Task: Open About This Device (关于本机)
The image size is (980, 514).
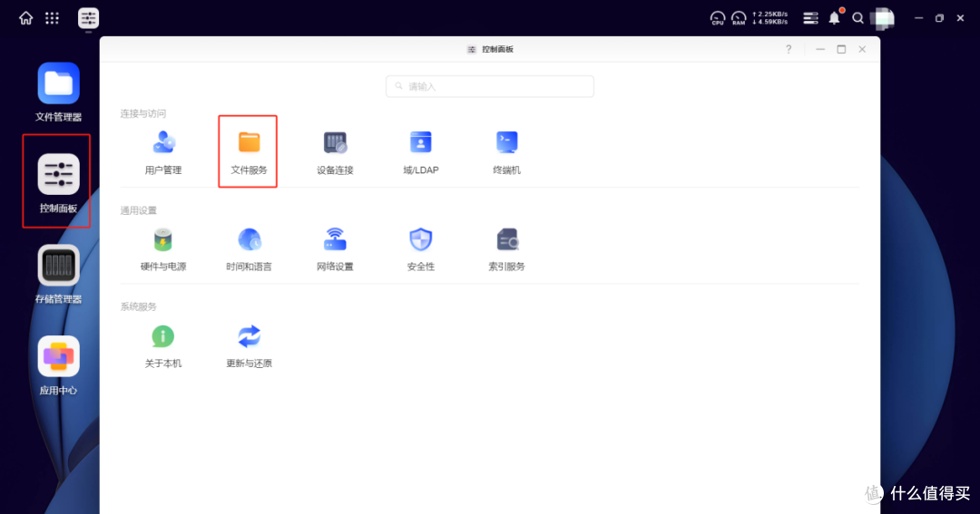Action: coord(163,345)
